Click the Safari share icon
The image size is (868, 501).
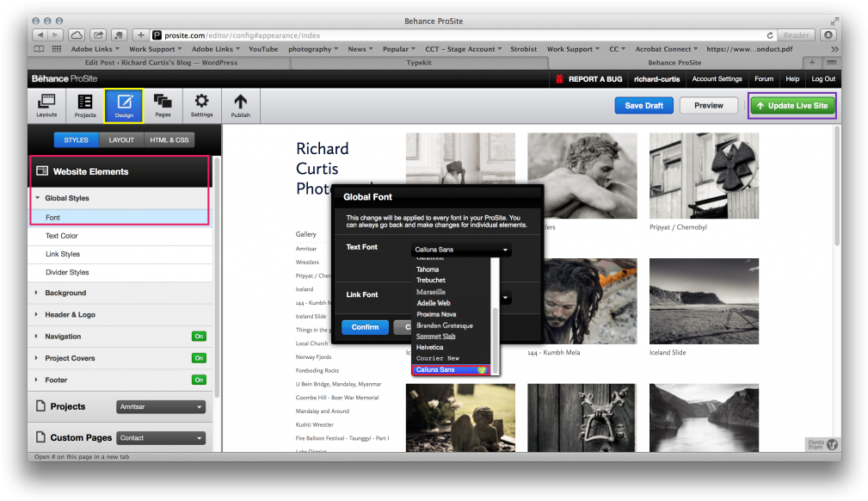(x=98, y=35)
